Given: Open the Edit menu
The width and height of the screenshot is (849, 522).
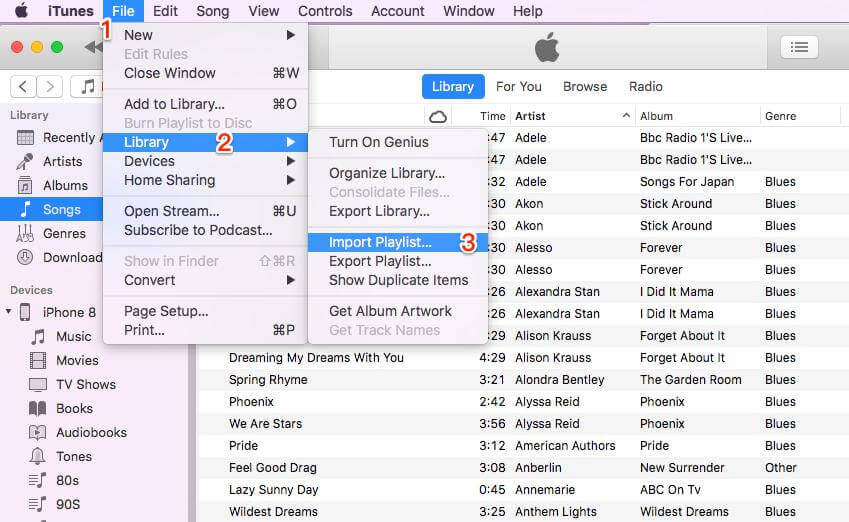Looking at the screenshot, I should 165,11.
